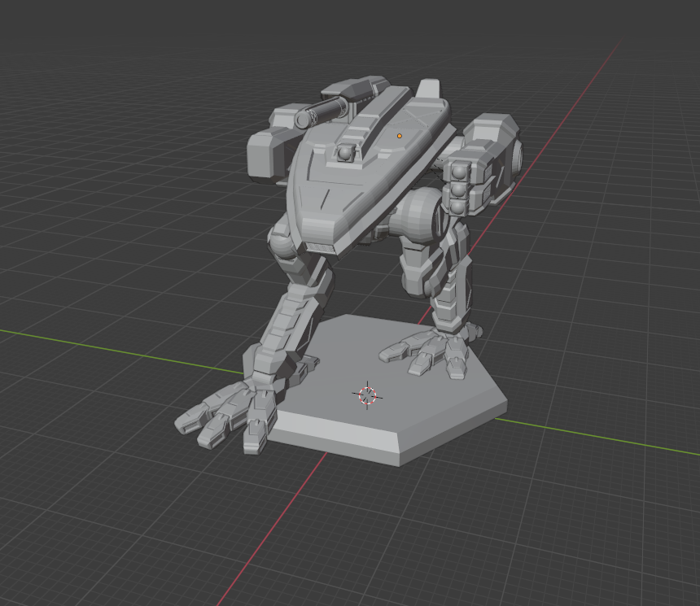This screenshot has width=700, height=606.
Task: Select the orange origin dot on the mech hull
Action: tap(400, 136)
